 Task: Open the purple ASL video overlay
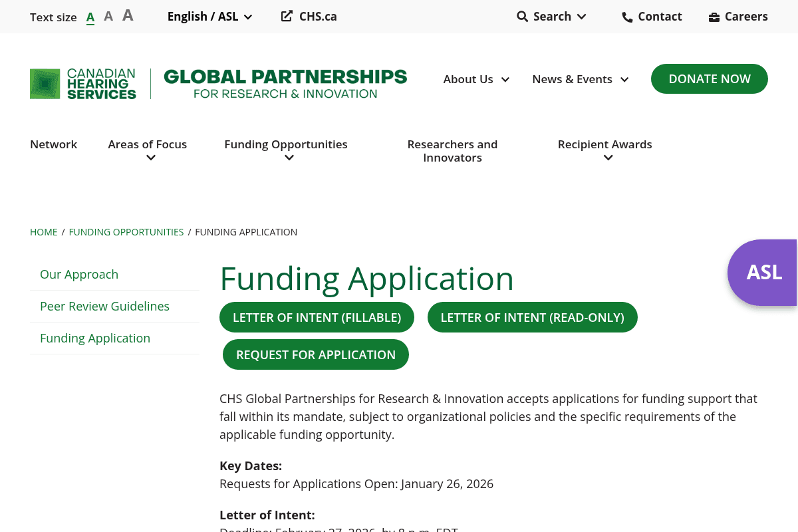pyautogui.click(x=765, y=273)
